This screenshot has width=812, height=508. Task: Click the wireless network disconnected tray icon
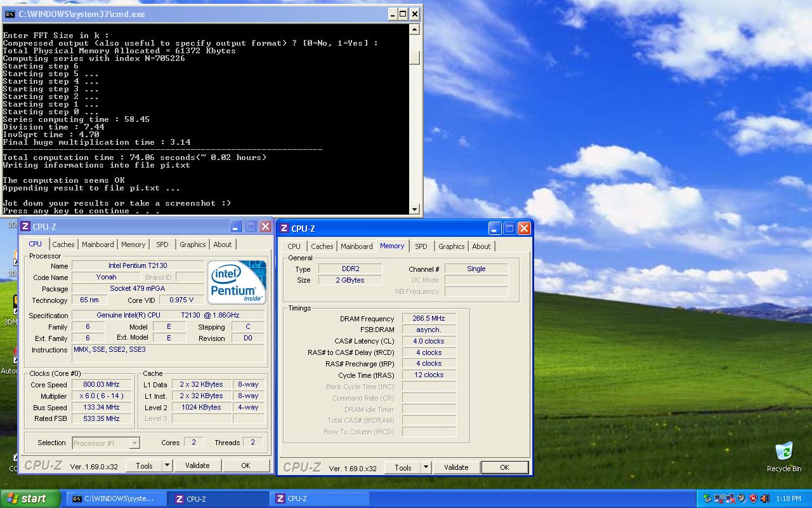click(719, 498)
